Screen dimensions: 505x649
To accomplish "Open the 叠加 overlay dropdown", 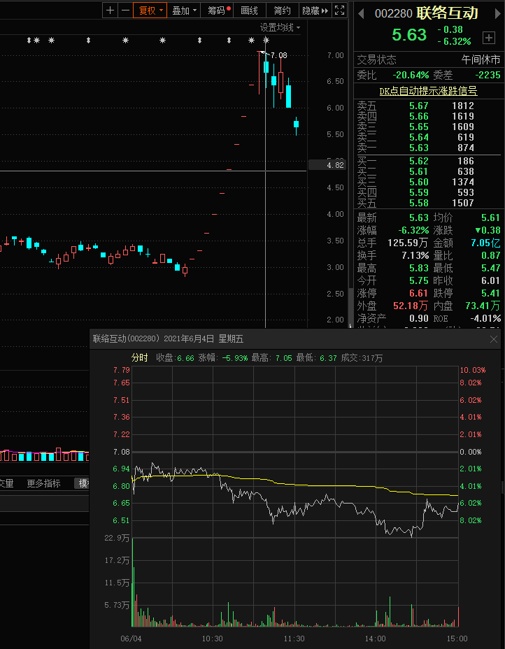I will (x=184, y=10).
